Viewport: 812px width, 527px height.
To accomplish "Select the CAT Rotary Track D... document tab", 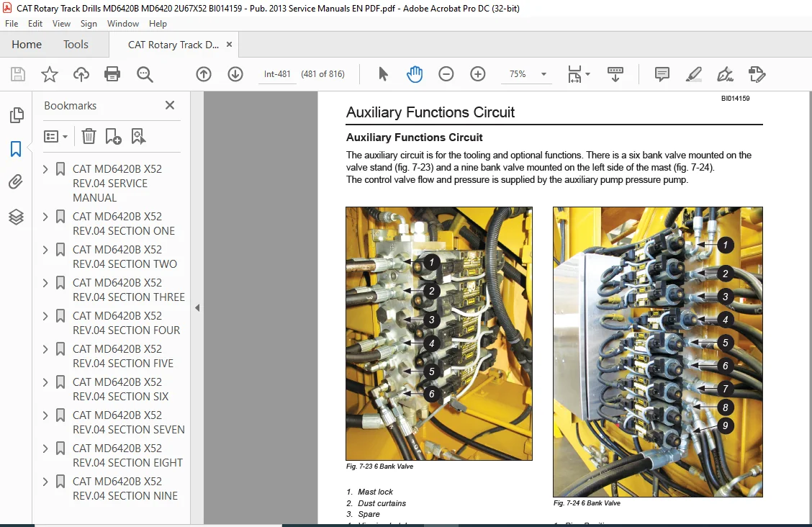I will tap(173, 45).
